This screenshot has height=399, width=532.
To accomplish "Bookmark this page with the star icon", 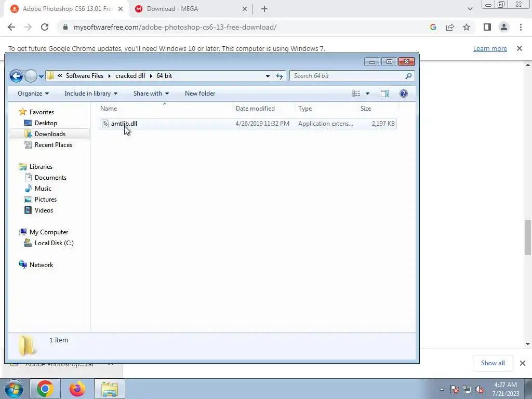I will pos(467,27).
